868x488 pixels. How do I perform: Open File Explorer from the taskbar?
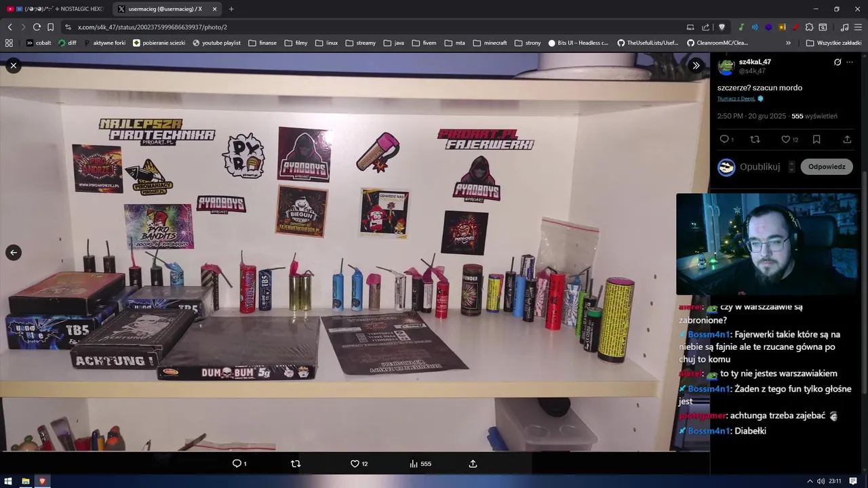tap(25, 481)
